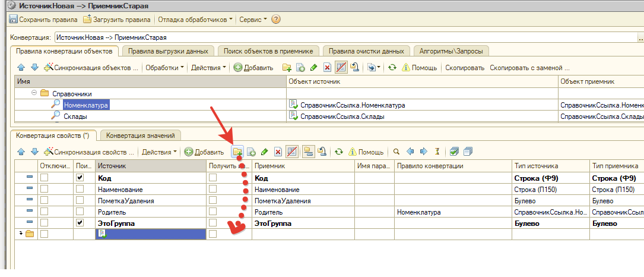
Task: Delete rule red X in object rules toolbar
Action: [x=327, y=68]
